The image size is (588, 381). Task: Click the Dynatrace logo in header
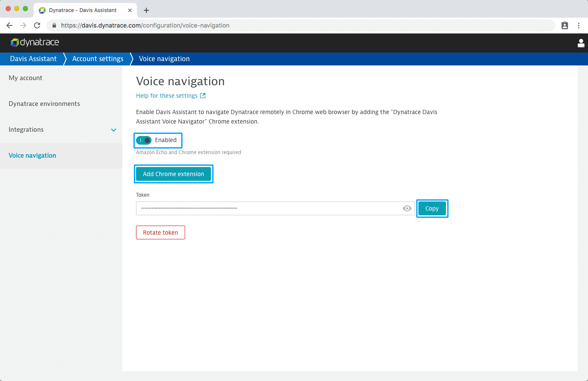(35, 42)
